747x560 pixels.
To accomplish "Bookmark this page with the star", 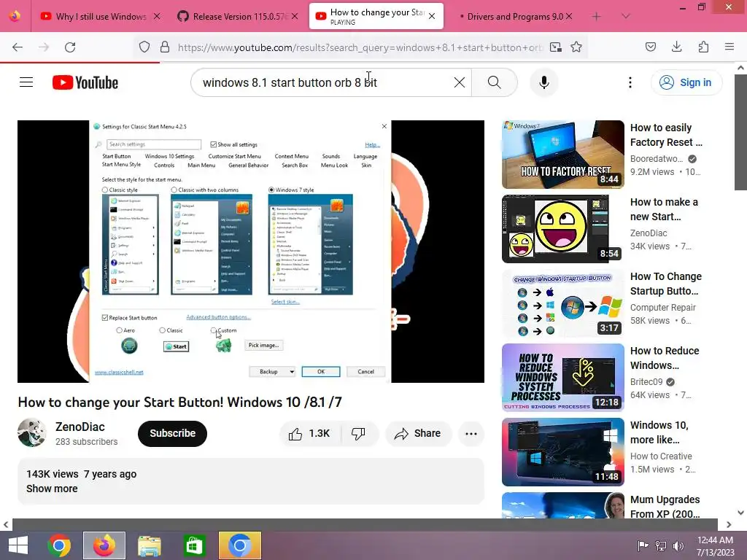I will pyautogui.click(x=576, y=47).
